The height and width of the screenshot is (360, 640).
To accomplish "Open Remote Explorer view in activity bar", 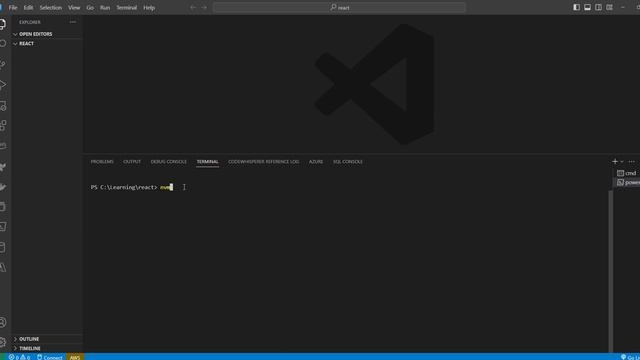I will (2, 106).
